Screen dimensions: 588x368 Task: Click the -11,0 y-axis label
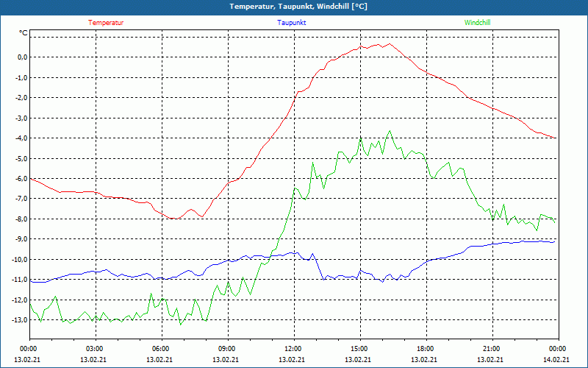tap(20, 280)
